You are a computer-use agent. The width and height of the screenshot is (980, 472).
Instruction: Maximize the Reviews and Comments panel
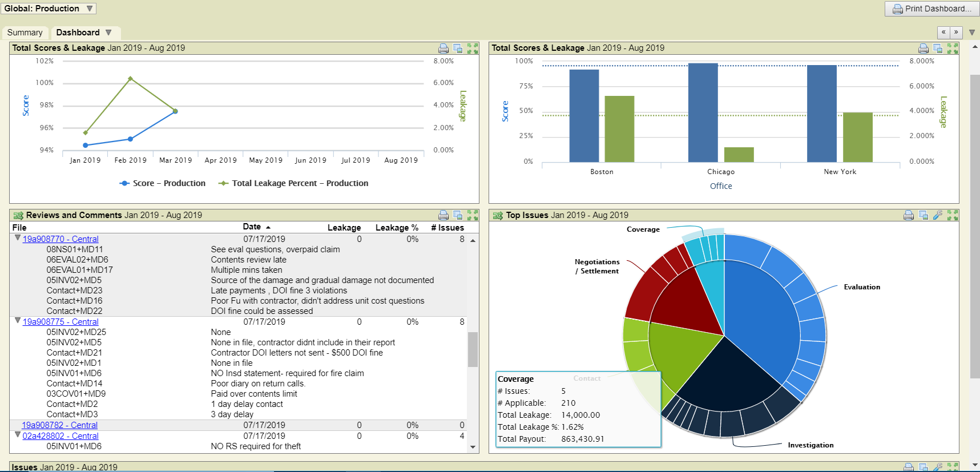point(473,215)
